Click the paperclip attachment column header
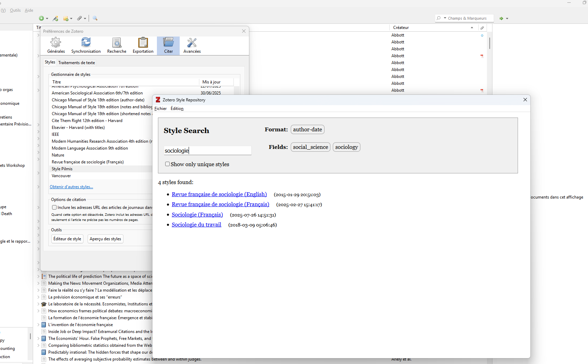The image size is (588, 364). [x=482, y=28]
